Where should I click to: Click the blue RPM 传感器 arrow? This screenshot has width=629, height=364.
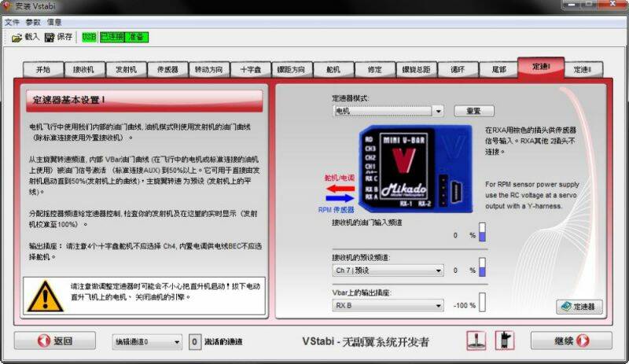(340, 198)
